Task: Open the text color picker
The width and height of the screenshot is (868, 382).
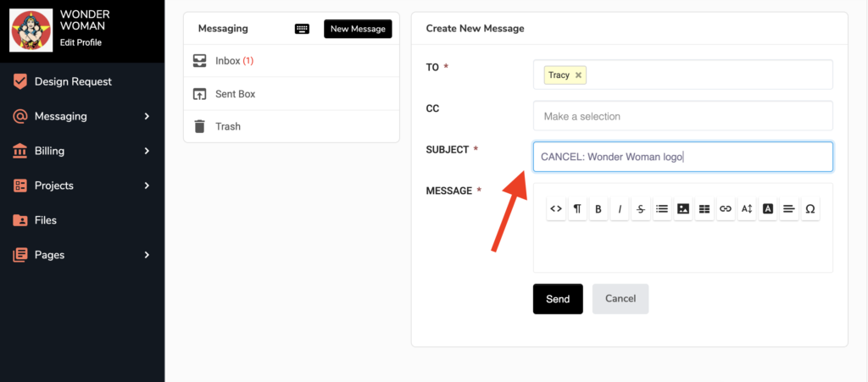Action: 768,208
